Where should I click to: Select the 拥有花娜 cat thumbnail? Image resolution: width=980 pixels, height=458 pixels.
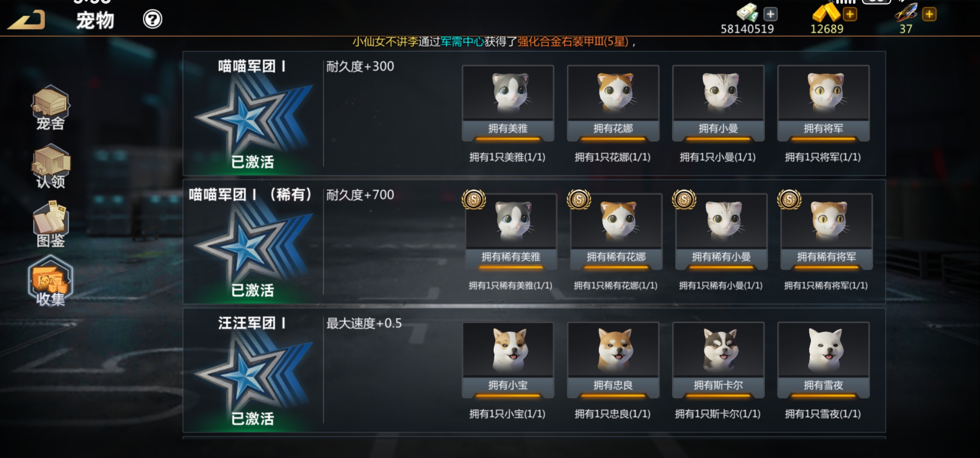coord(613,103)
